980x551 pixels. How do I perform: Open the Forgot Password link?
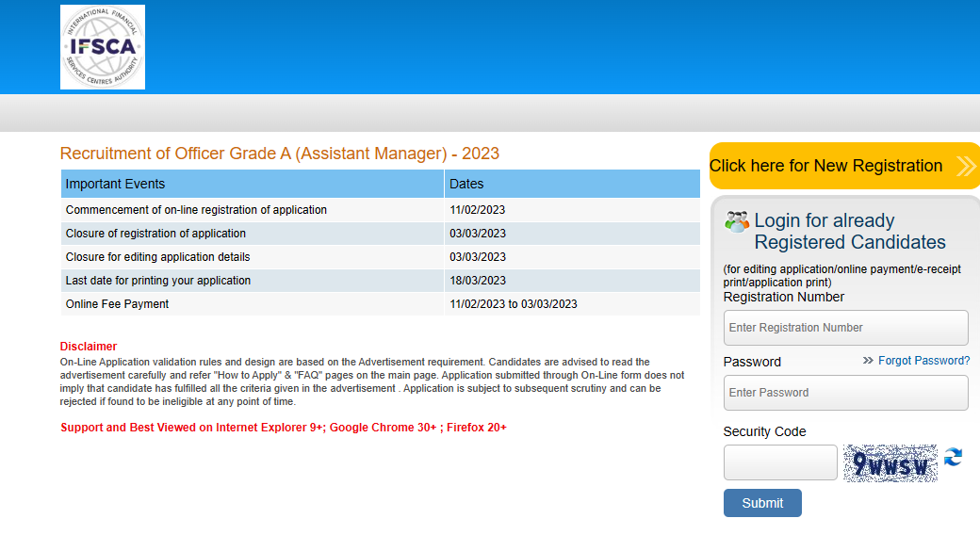click(x=923, y=361)
